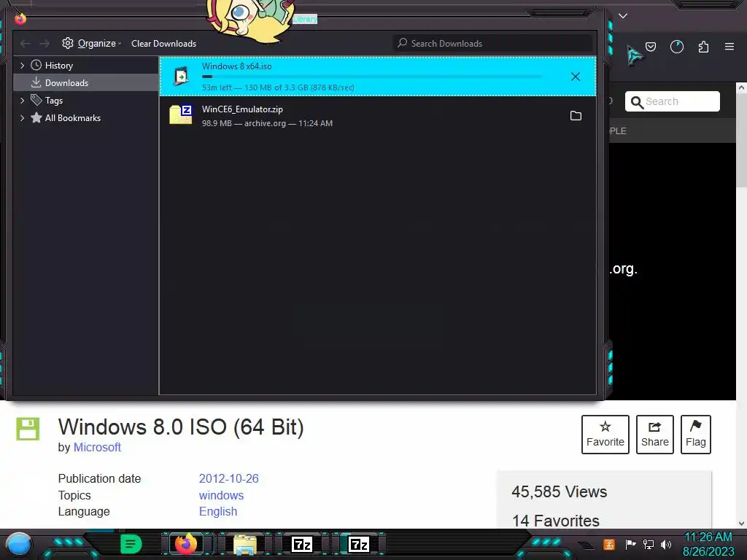Click the archive.org search magnifier icon

click(x=636, y=102)
